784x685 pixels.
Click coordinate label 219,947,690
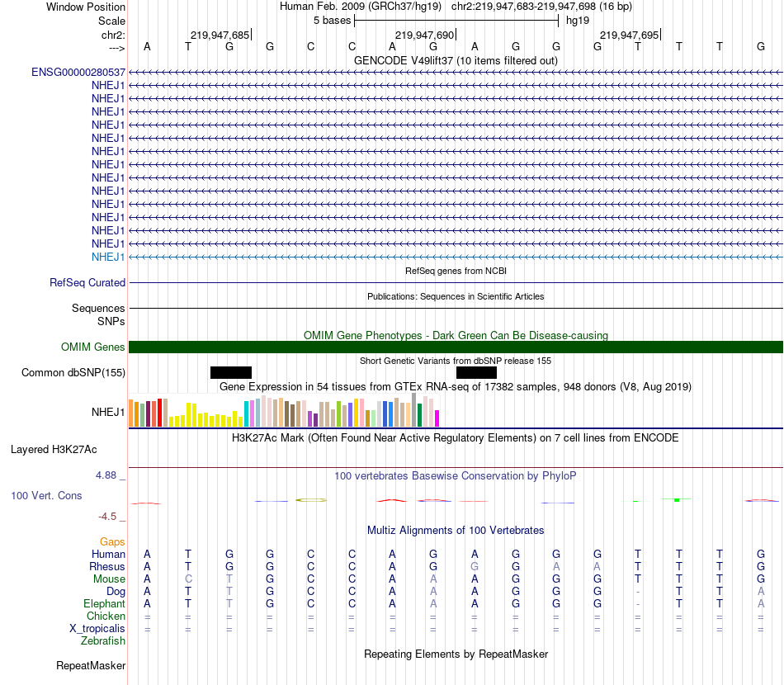pyautogui.click(x=424, y=35)
